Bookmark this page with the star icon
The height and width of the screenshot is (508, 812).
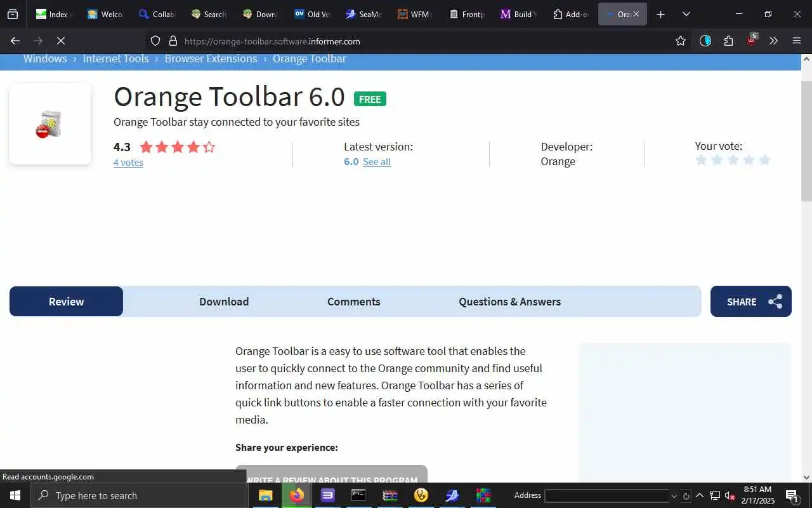[681, 41]
